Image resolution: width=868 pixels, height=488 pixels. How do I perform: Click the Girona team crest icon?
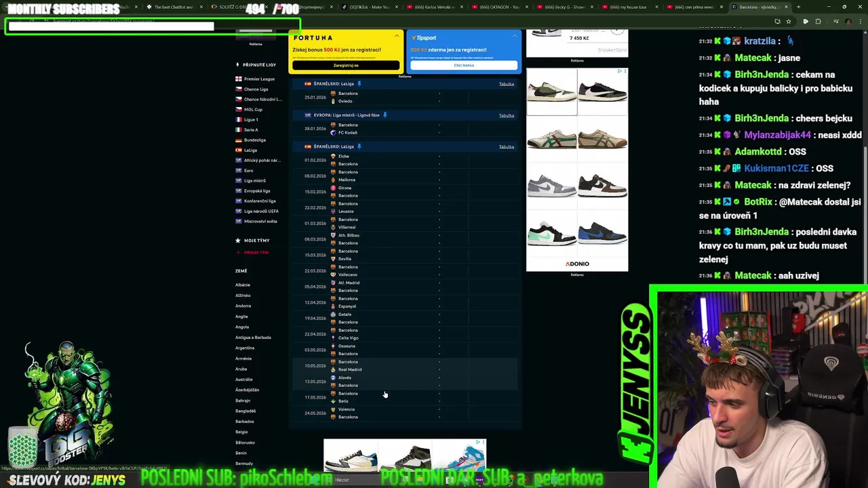coord(333,188)
